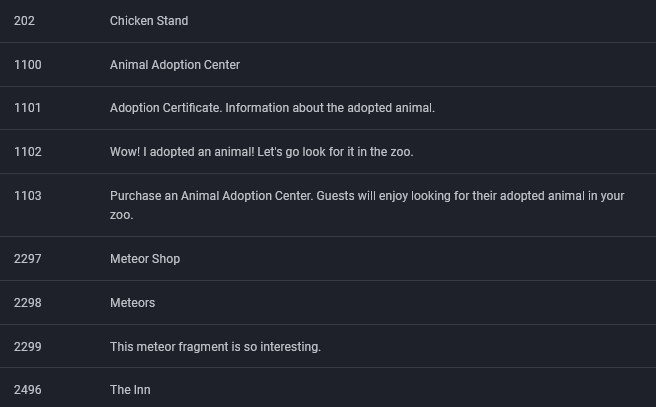The image size is (656, 407).
Task: Select the Animal Adoption Center entry
Action: coord(175,65)
